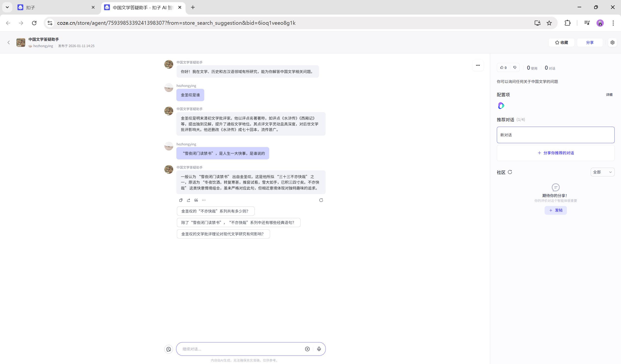Copy the last assistant reply
The image size is (621, 364).
pos(181,200)
